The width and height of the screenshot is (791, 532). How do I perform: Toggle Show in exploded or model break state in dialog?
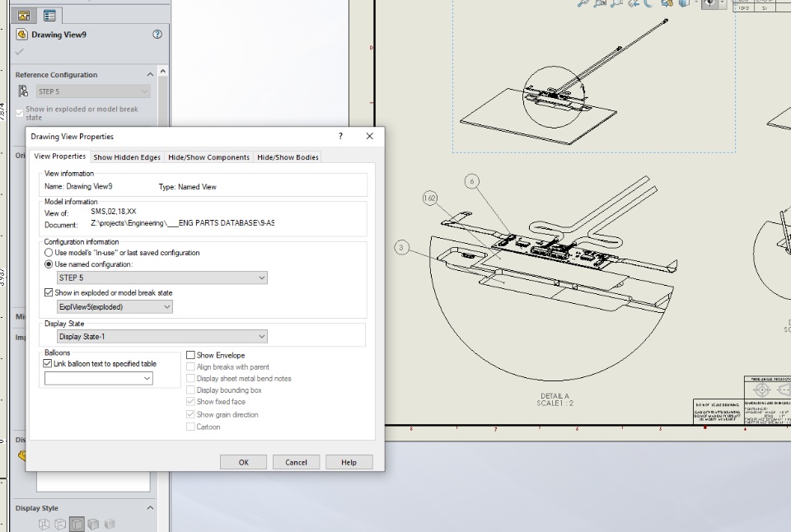[x=49, y=292]
